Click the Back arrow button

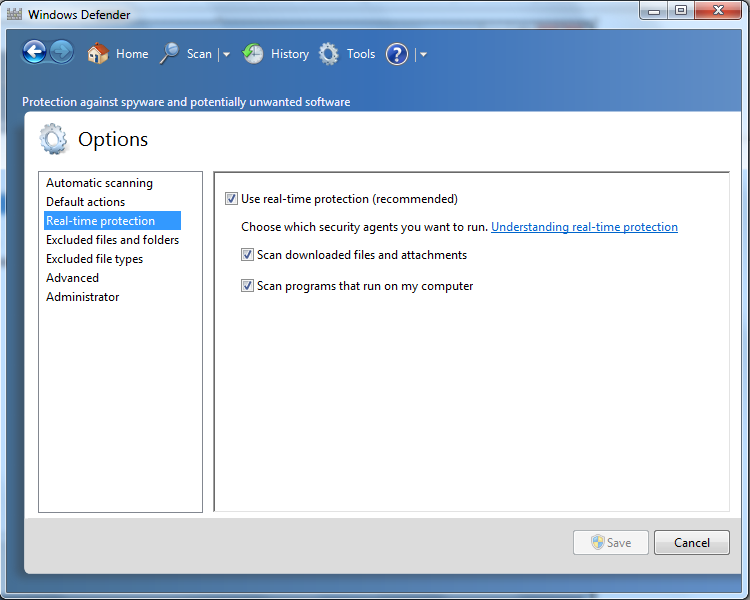[x=34, y=52]
